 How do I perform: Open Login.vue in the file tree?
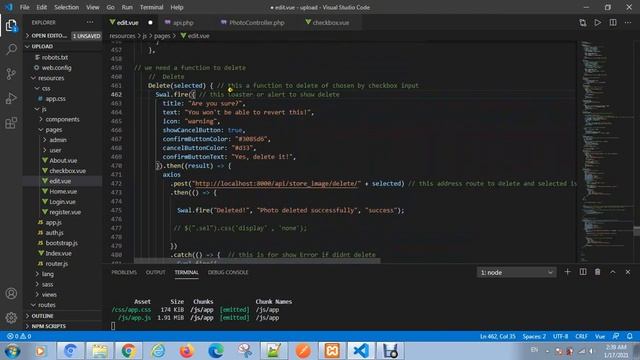(62, 202)
